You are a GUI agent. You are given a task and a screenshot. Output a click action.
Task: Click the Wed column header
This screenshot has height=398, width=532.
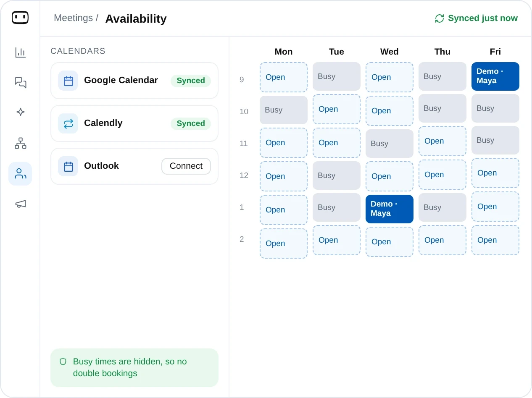click(390, 52)
